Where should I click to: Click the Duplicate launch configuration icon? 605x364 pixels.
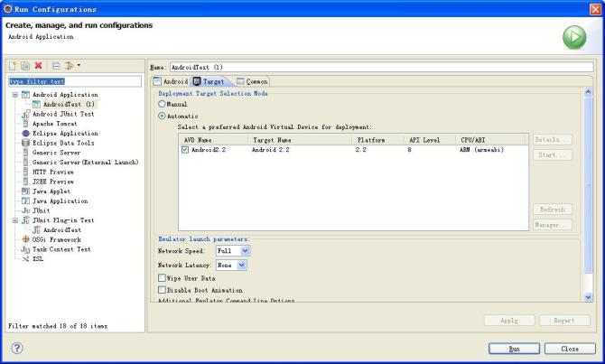coord(25,66)
